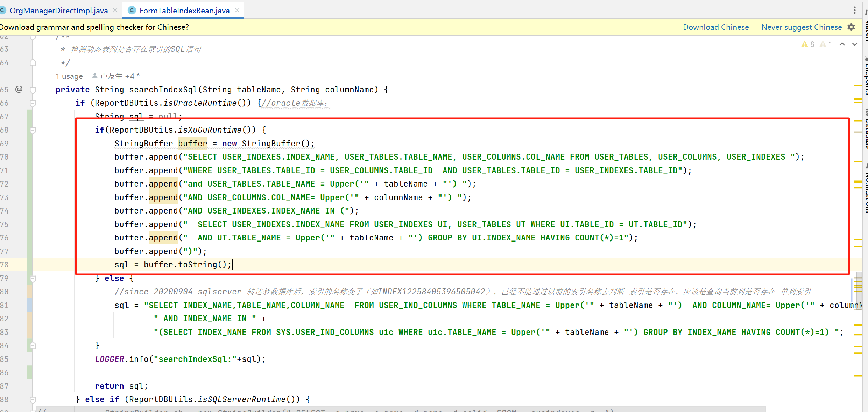Go to next highlighted error arrow
This screenshot has height=412, width=868.
pos(855,44)
